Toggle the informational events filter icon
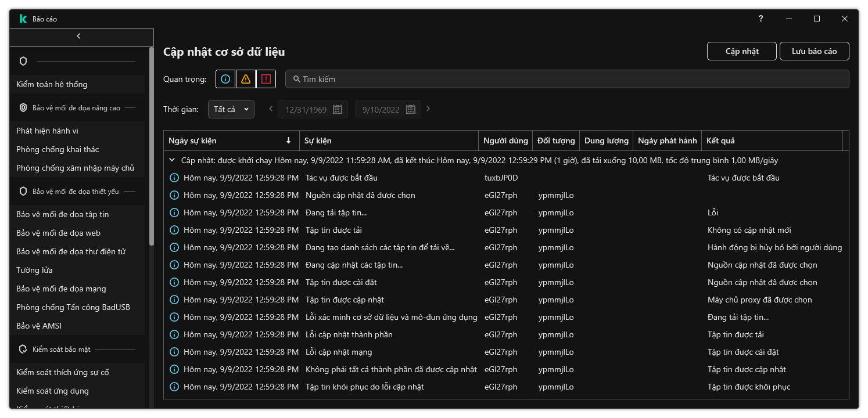Viewport: 868px width, 418px height. pos(225,79)
